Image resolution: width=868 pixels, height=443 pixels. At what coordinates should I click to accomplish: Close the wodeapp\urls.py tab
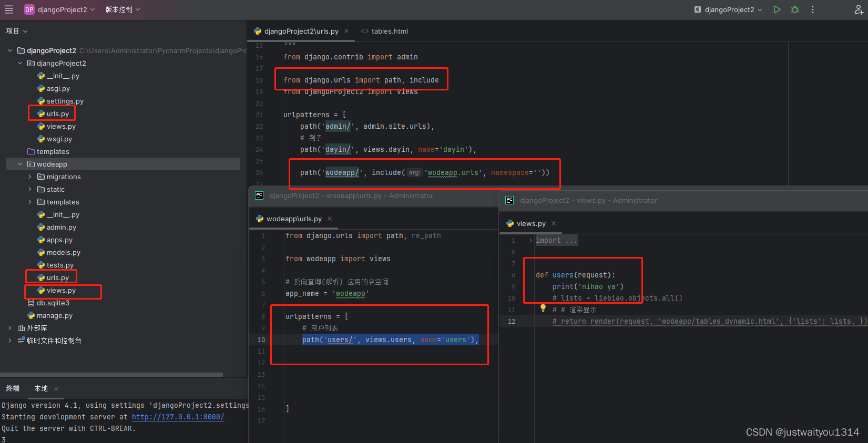[330, 219]
